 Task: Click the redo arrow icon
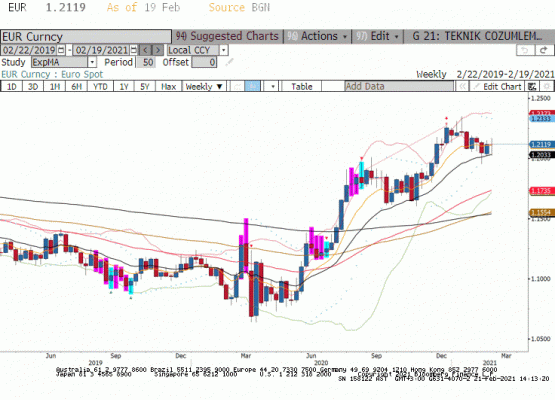[544, 50]
